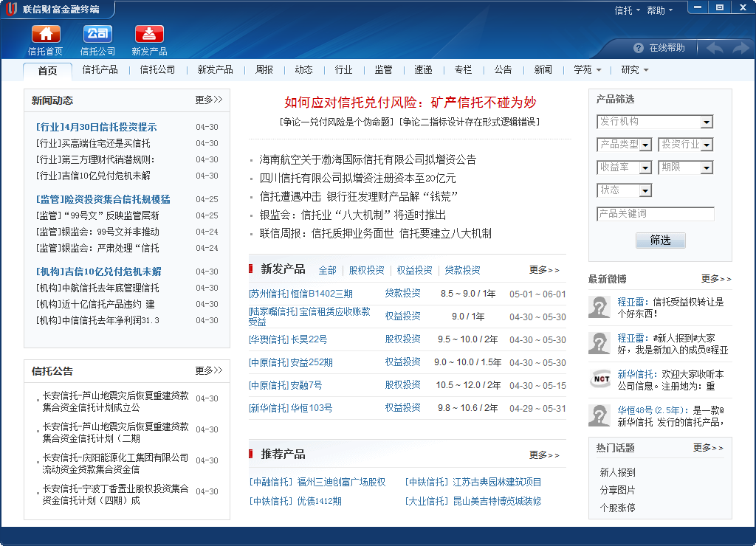
Task: Open the 帮助 title bar menu
Action: pyautogui.click(x=659, y=10)
